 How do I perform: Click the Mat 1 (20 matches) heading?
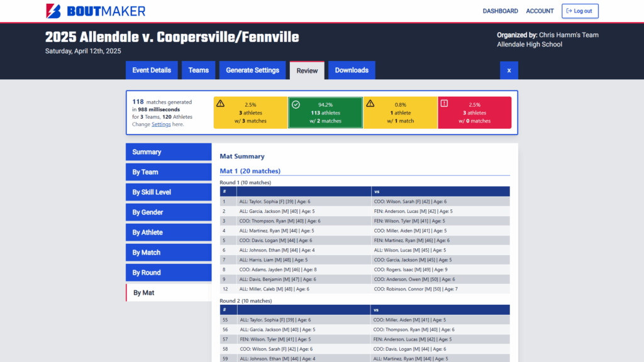250,171
